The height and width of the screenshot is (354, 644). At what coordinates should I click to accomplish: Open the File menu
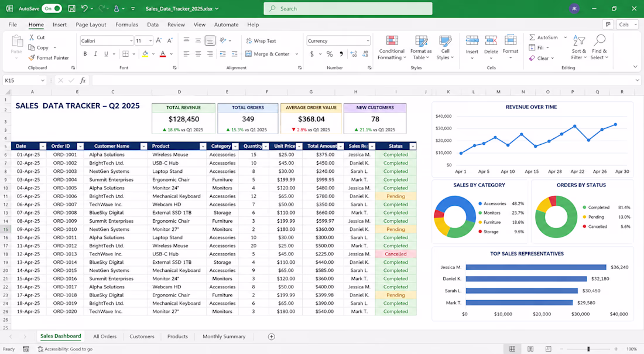click(x=13, y=25)
